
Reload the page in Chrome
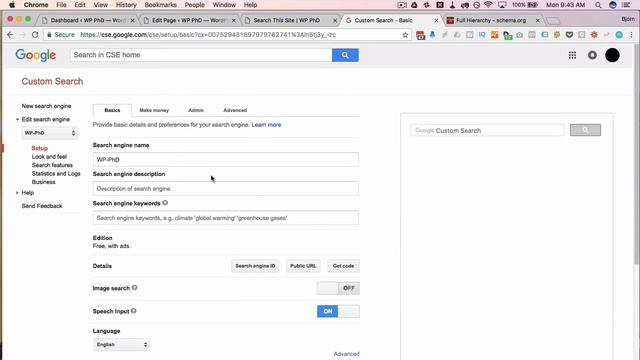[35, 35]
